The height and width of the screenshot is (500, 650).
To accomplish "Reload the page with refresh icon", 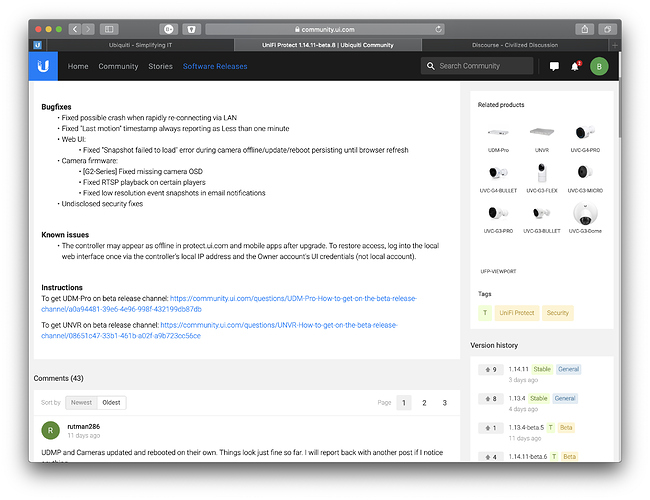I will (438, 29).
